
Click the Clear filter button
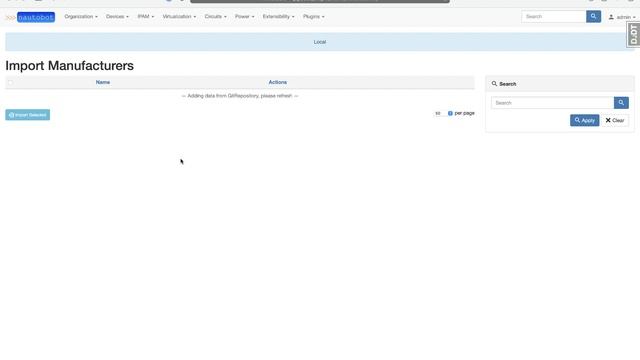(615, 120)
